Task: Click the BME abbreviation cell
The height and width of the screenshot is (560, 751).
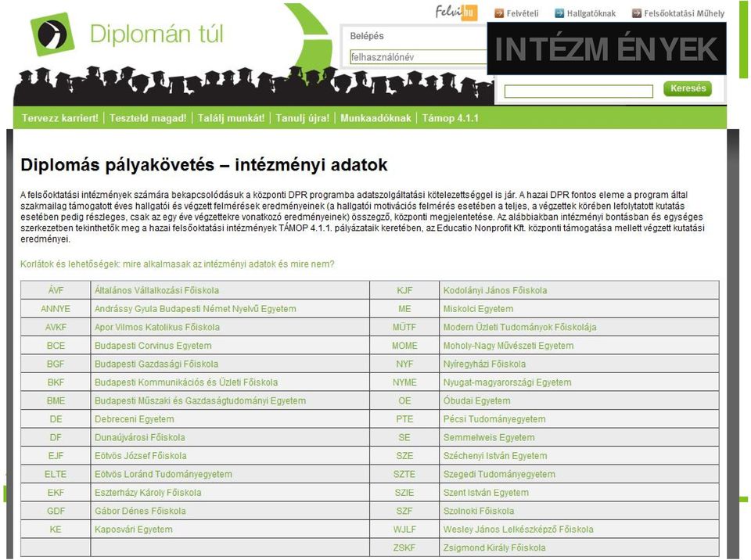Action: 56,400
